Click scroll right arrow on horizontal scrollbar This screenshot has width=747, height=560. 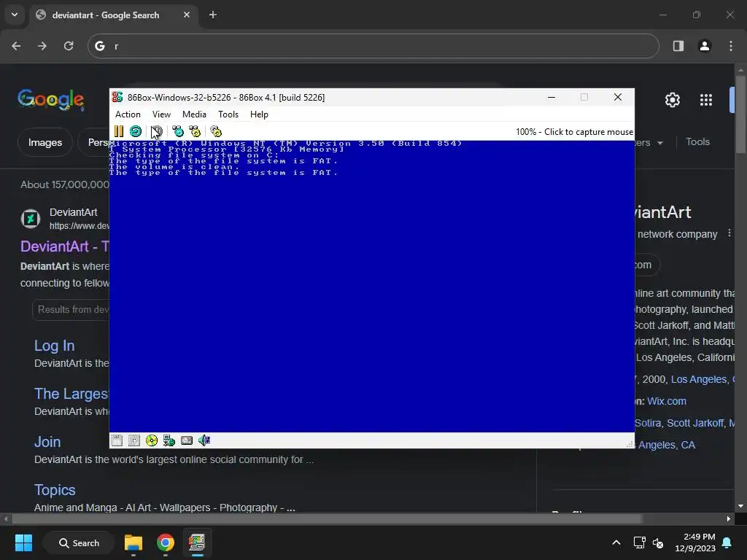[x=729, y=518]
